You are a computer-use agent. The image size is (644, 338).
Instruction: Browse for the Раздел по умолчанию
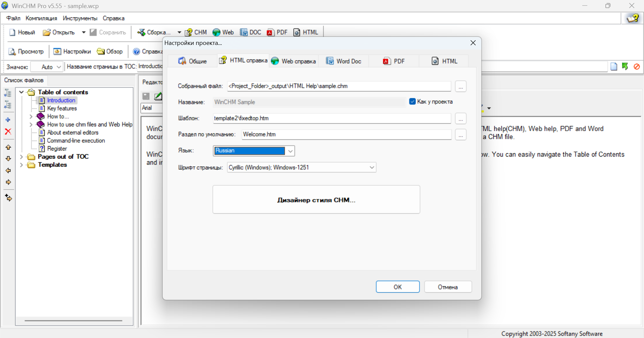[x=461, y=134]
